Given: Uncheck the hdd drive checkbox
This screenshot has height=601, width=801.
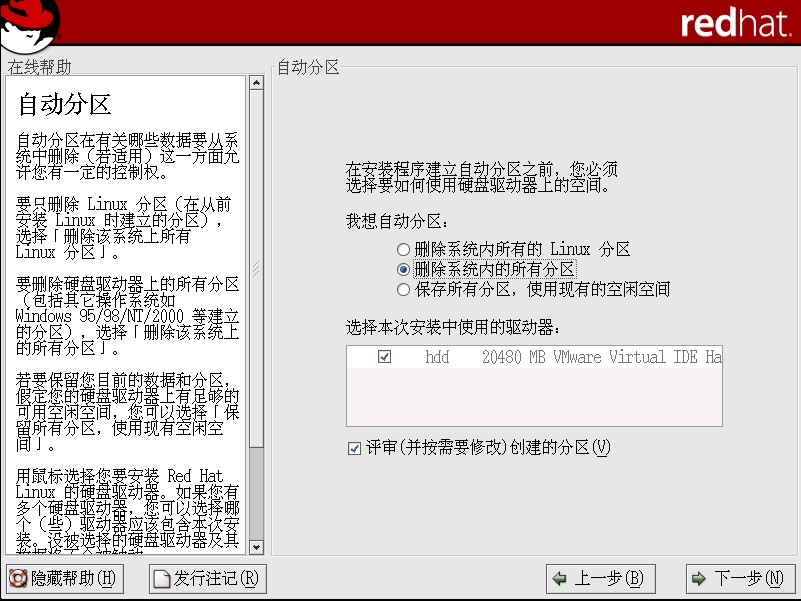Looking at the screenshot, I should tap(385, 356).
